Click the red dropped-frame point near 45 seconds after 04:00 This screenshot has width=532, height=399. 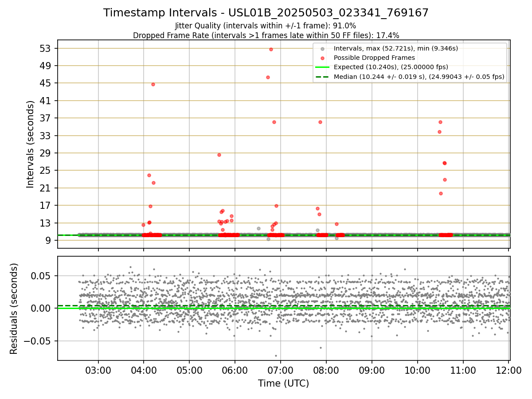click(x=153, y=84)
